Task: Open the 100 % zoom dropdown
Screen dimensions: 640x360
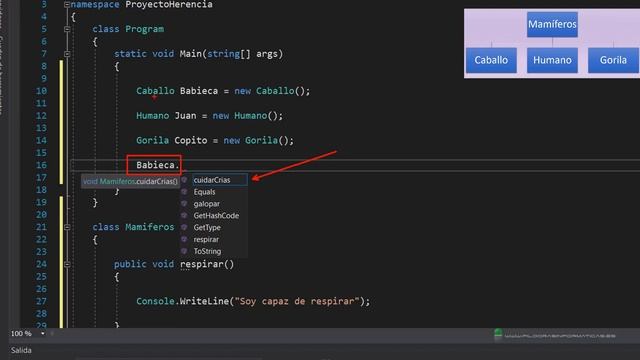Action: [x=42, y=333]
